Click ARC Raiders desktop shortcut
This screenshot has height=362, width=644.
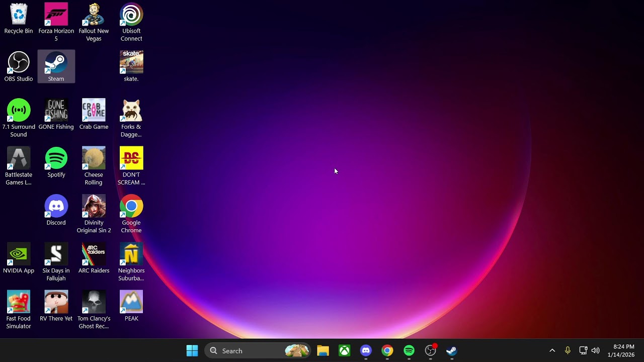pyautogui.click(x=94, y=258)
